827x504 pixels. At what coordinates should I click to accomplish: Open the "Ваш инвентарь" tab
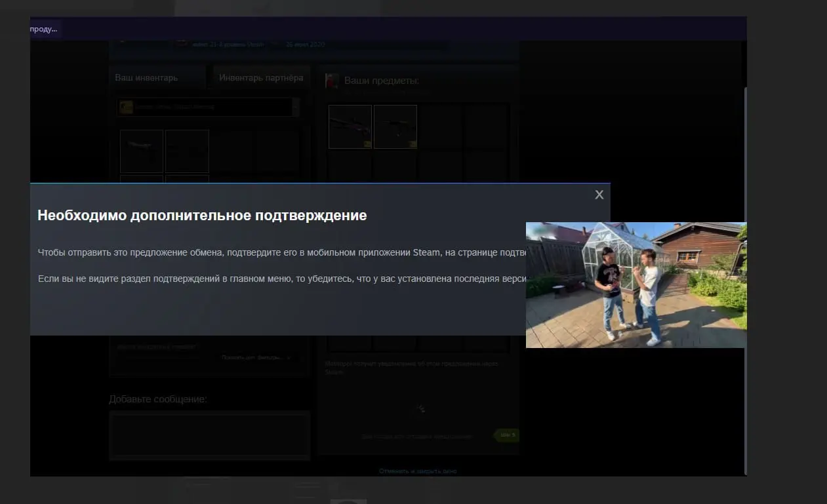(146, 77)
